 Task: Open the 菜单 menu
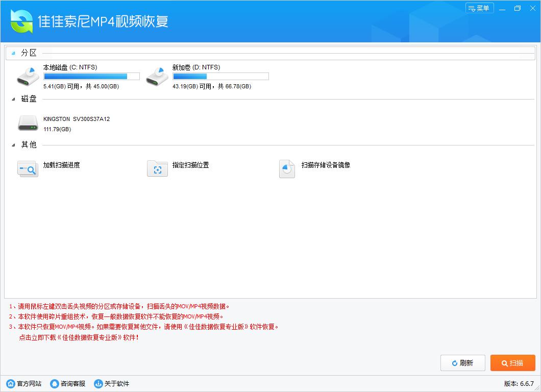tap(479, 8)
